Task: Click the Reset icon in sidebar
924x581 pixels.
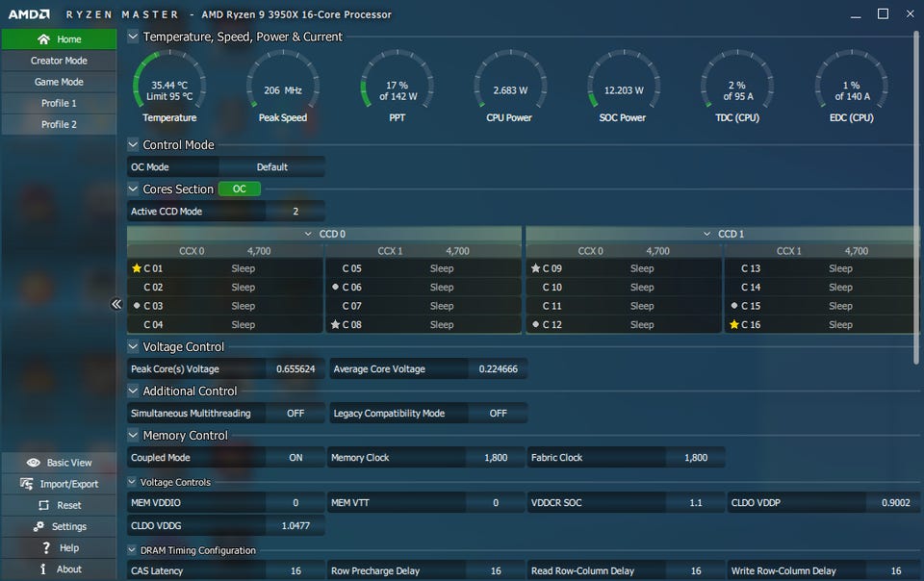Action: point(43,505)
